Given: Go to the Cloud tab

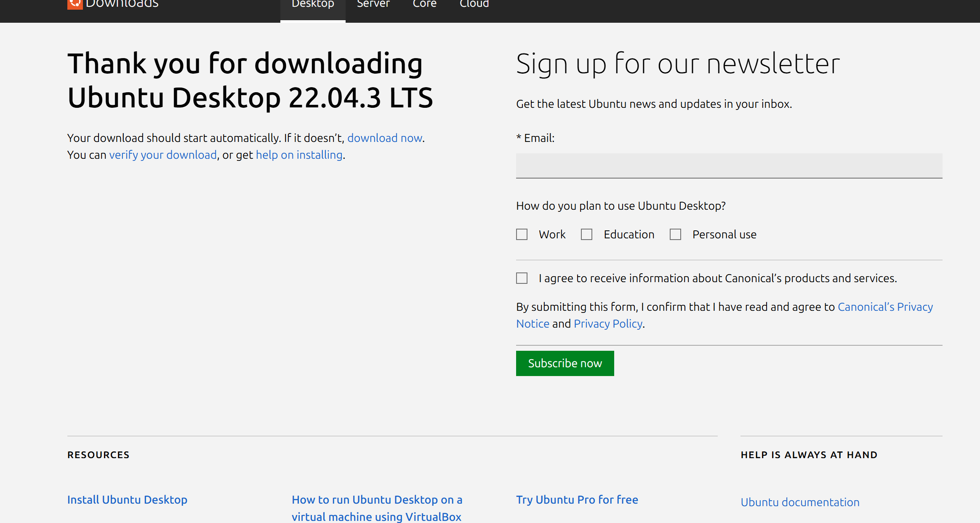Looking at the screenshot, I should (474, 4).
